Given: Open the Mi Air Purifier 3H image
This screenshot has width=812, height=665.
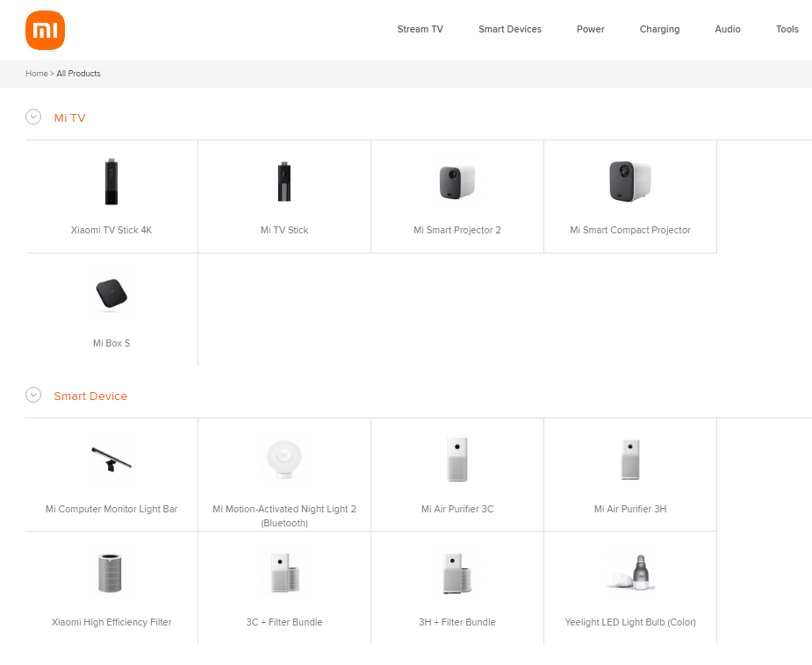Looking at the screenshot, I should click(x=629, y=460).
